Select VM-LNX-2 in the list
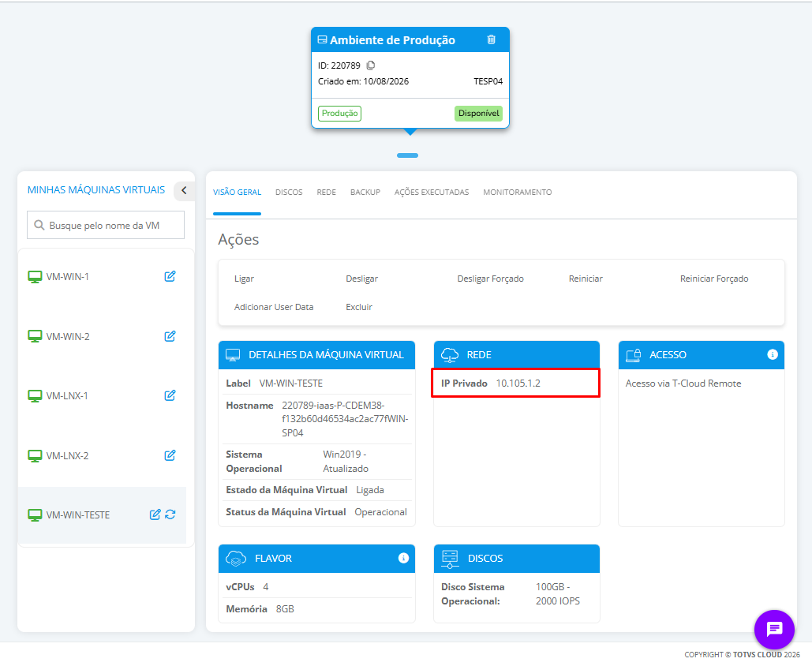The height and width of the screenshot is (666, 812). tap(67, 456)
